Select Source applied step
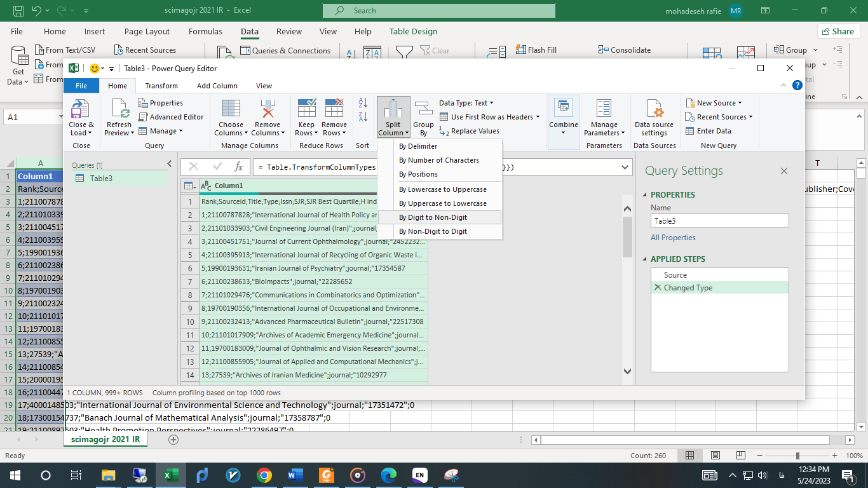The image size is (868, 488). tap(719, 275)
